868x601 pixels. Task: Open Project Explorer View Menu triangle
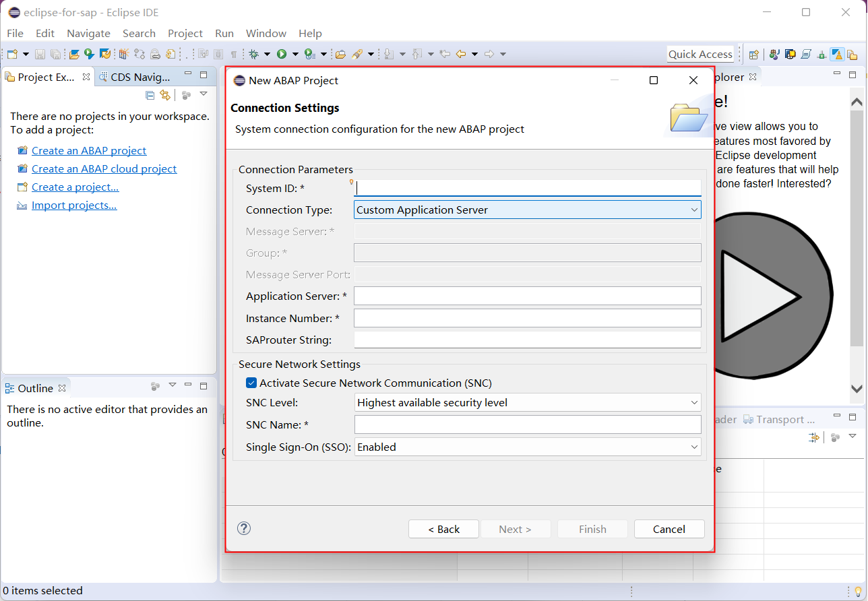point(204,94)
